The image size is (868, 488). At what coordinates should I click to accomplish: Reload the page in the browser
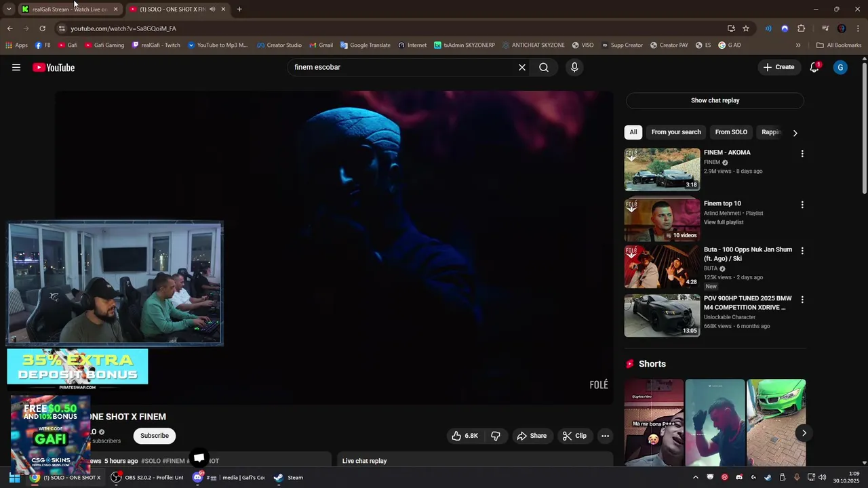(x=42, y=28)
